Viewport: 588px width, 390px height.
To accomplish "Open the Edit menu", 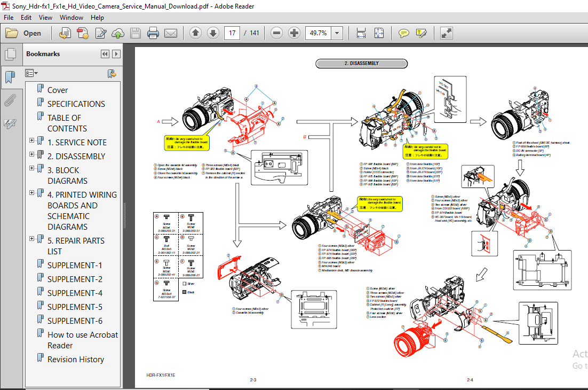I will 26,18.
